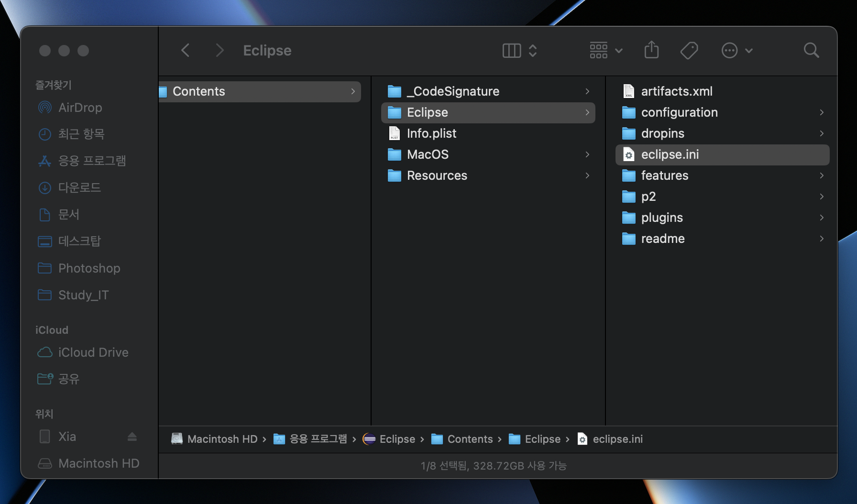Click eclipse.ini in the path bar
Viewport: 857px width, 504px height.
pos(610,439)
